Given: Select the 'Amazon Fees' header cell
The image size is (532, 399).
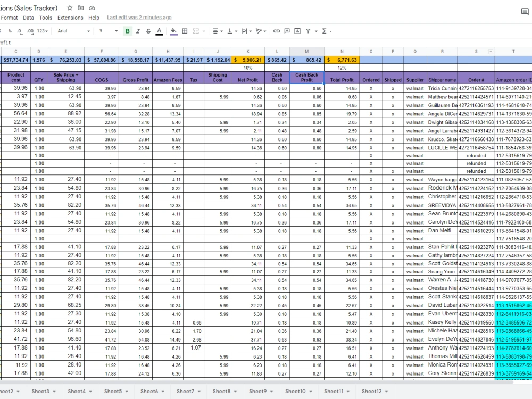Looking at the screenshot, I should tap(168, 77).
